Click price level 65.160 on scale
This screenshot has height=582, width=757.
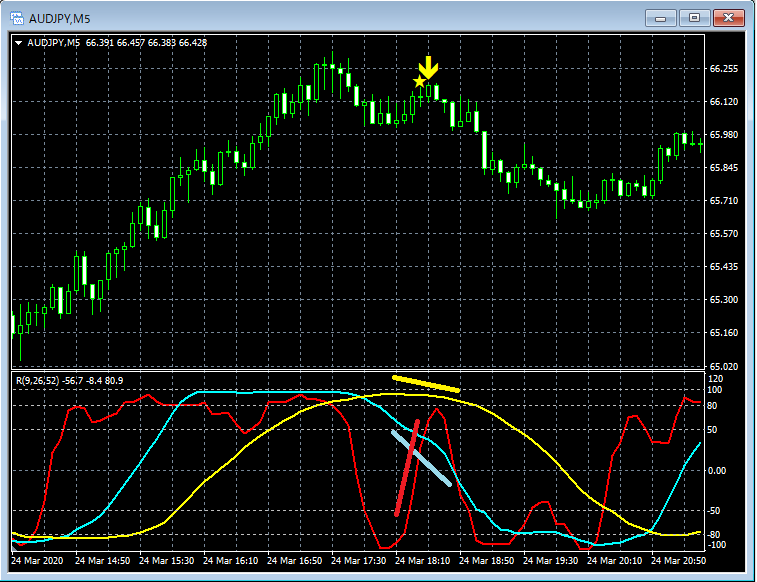click(x=724, y=333)
